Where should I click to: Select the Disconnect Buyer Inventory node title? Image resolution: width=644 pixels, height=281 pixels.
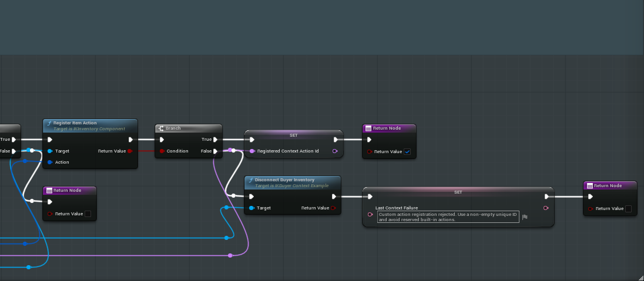coord(284,180)
